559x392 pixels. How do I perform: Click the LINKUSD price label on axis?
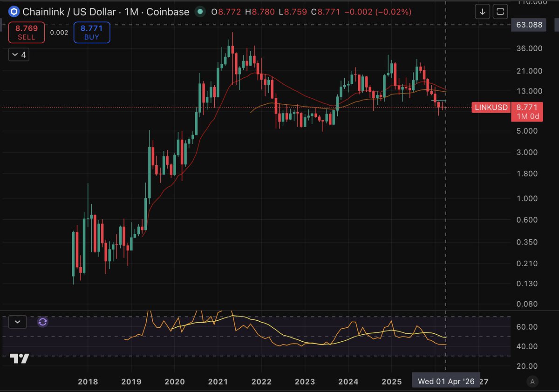pyautogui.click(x=491, y=108)
